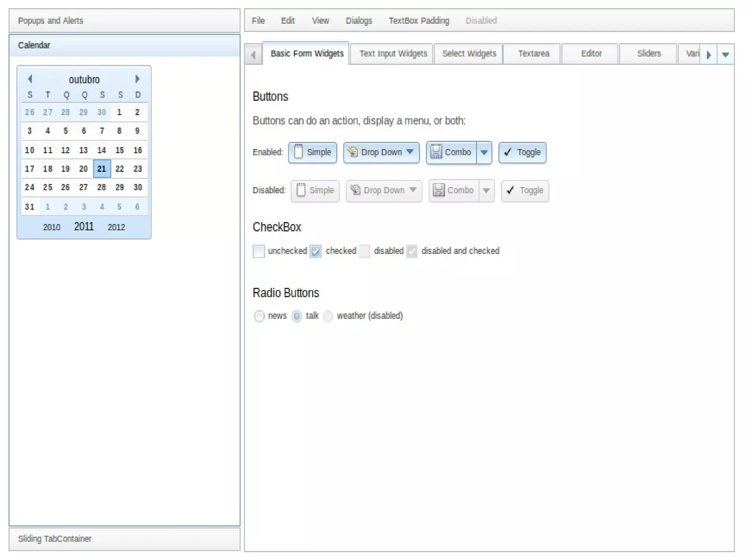The height and width of the screenshot is (560, 747).
Task: Select October 31 in calendar
Action: click(x=30, y=206)
